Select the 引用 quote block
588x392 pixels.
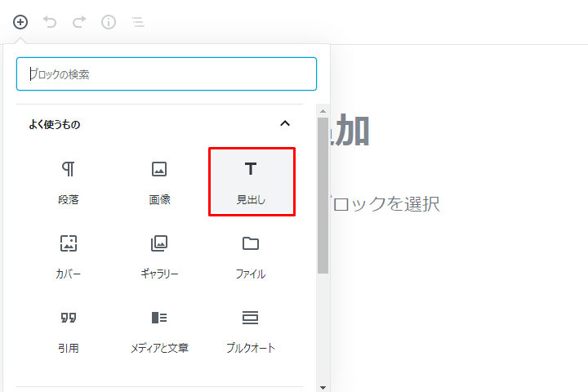[69, 332]
